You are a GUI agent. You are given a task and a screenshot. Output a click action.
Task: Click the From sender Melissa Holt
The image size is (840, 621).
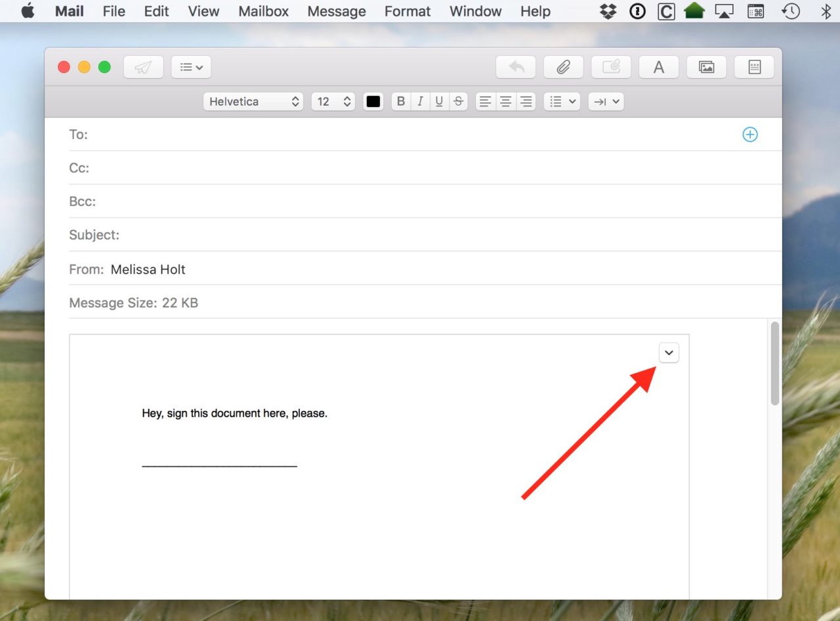[x=148, y=269]
